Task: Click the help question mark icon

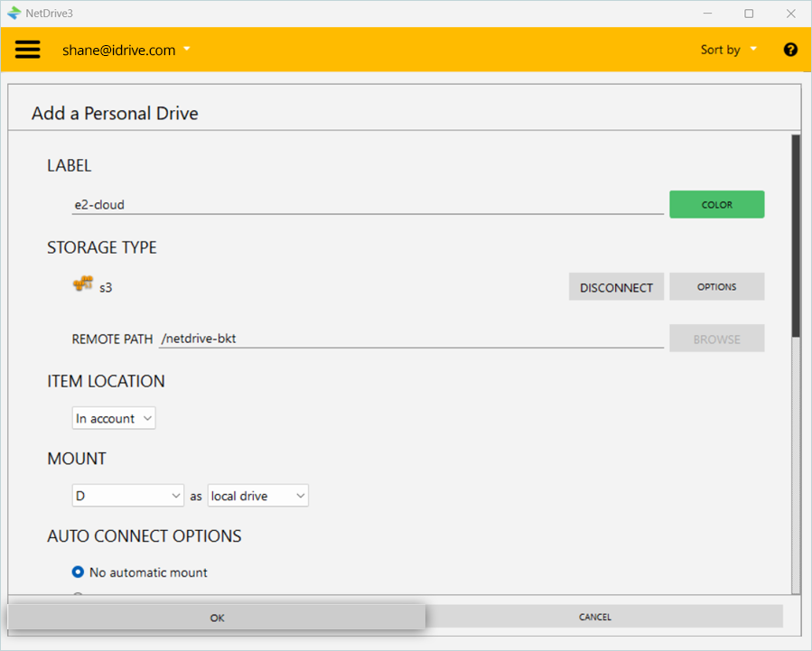Action: coord(790,50)
